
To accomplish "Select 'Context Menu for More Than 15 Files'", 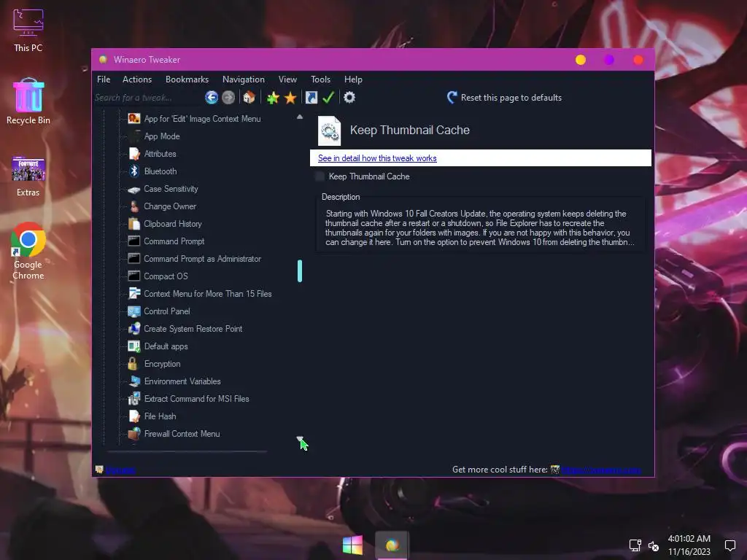I will 208,294.
